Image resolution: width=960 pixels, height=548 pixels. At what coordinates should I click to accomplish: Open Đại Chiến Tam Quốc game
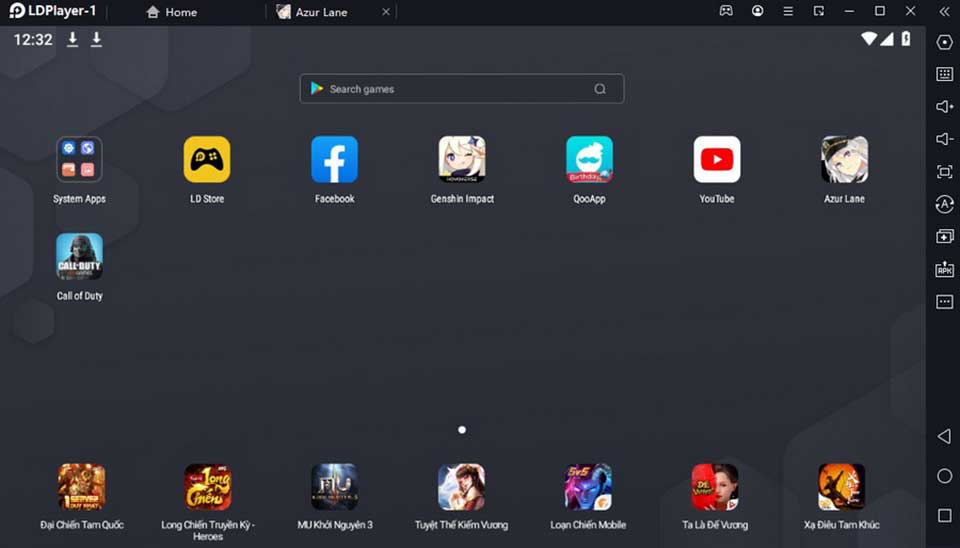(81, 487)
